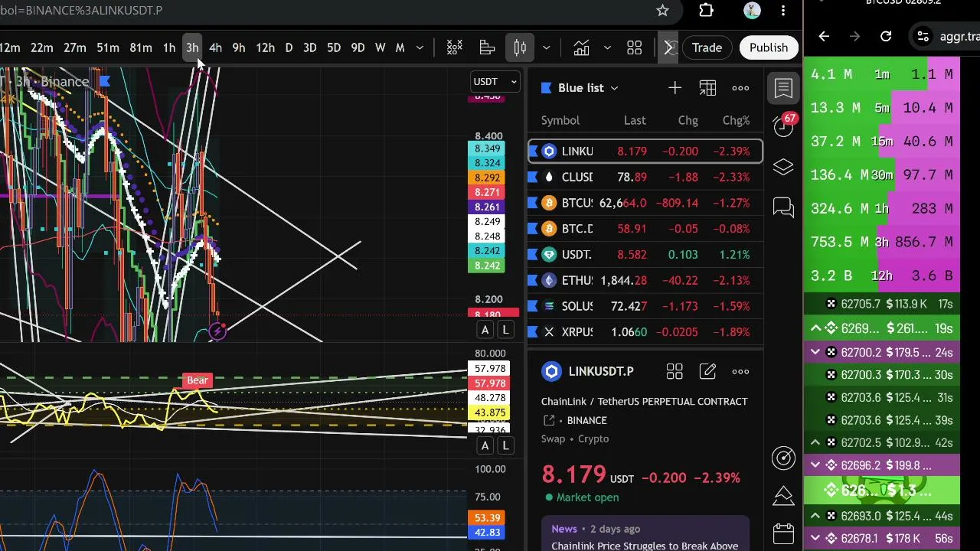
Task: Expand the 62693.0 trade row in aggr.trade
Action: (x=815, y=517)
